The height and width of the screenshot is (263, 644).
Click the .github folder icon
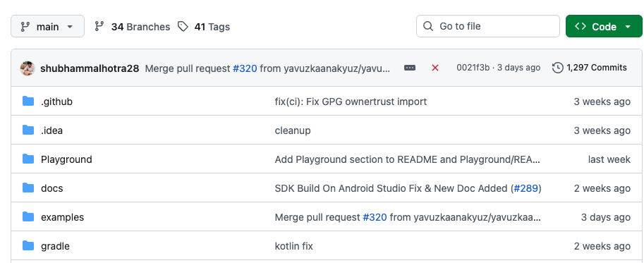pos(28,102)
